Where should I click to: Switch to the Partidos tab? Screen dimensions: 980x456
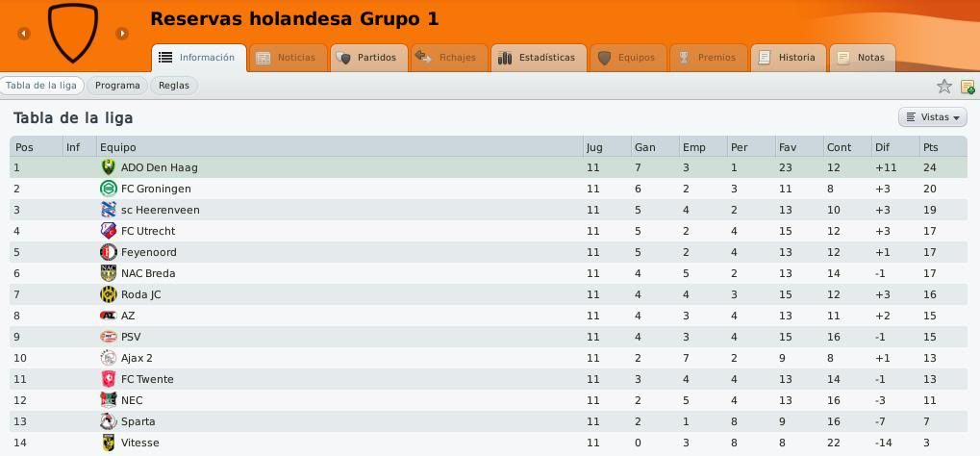(368, 58)
